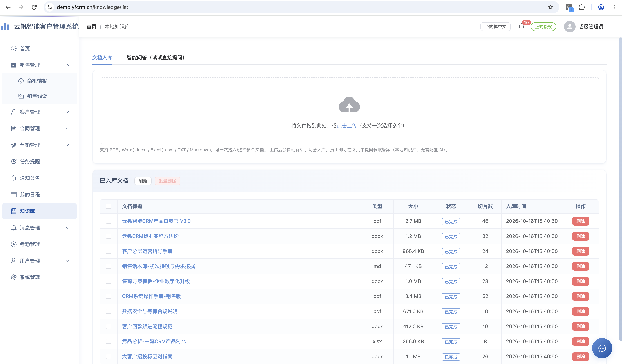The height and width of the screenshot is (364, 622).
Task: Click the site info icon in address bar
Action: (50, 7)
